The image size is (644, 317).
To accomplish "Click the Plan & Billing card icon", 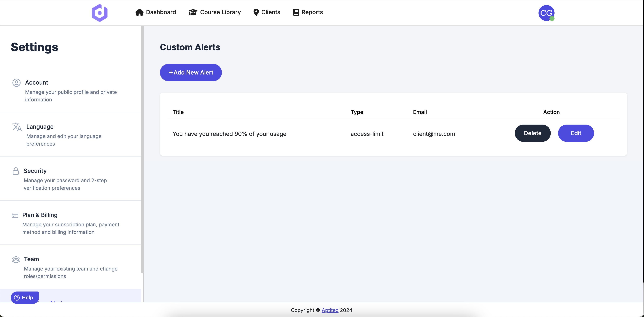I will 15,215.
